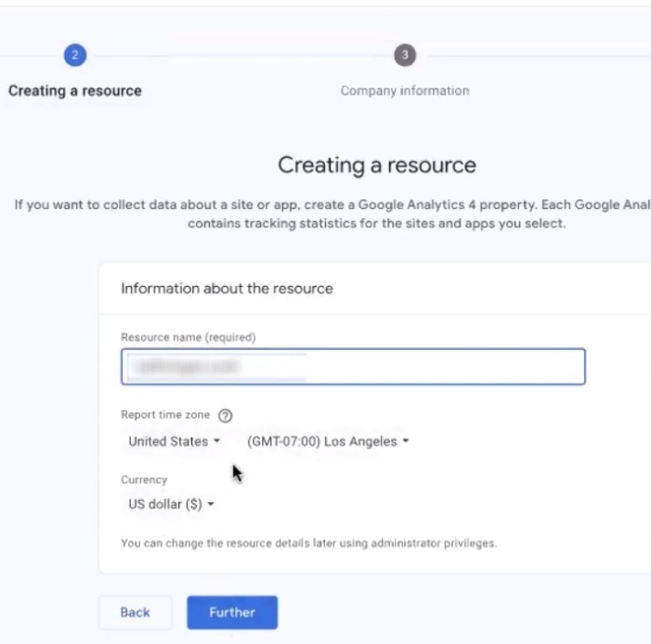This screenshot has height=644, width=651.
Task: Open the United States country dropdown
Action: tap(174, 442)
